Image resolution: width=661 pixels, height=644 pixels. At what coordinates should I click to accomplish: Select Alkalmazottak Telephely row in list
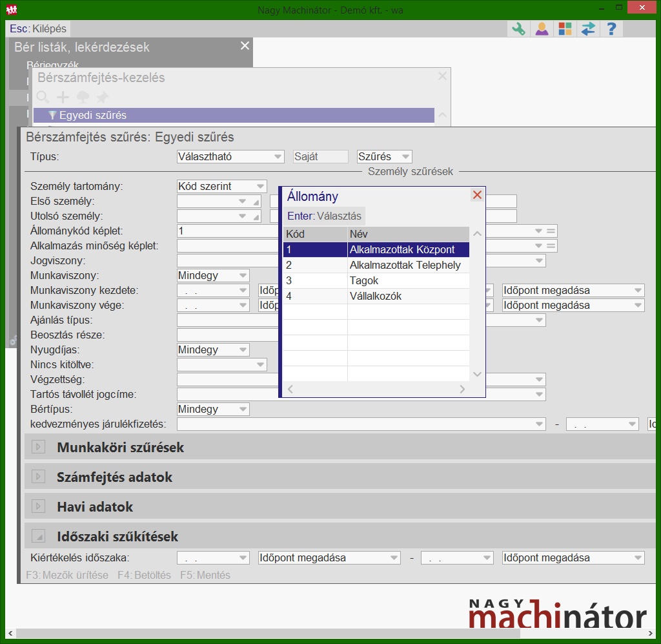[x=405, y=265]
